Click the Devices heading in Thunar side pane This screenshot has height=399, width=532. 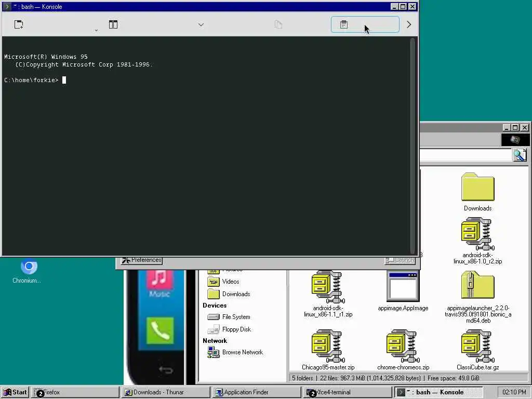215,305
